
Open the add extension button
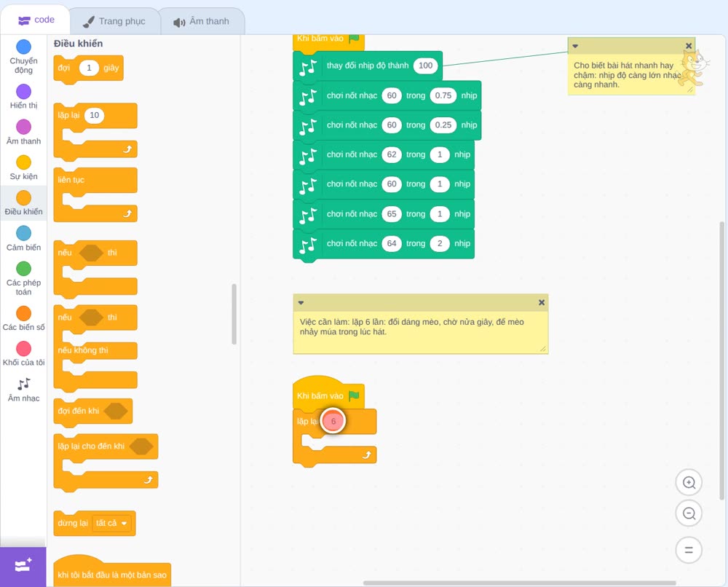coord(23,566)
